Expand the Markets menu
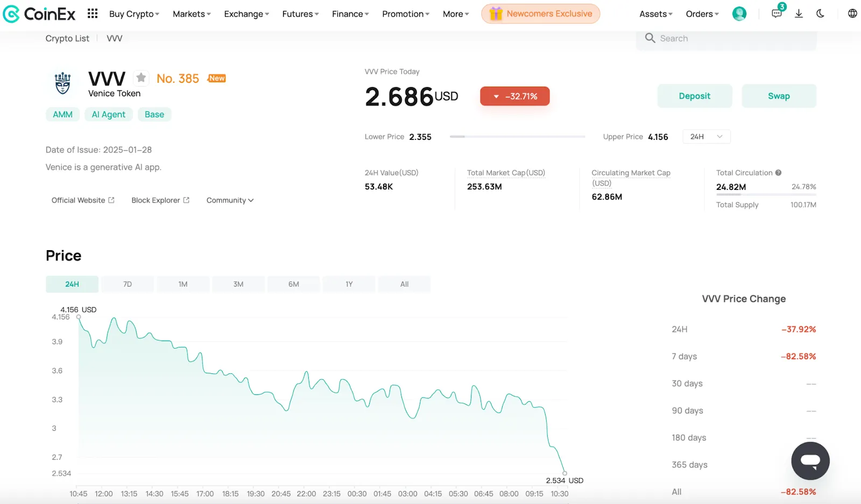861x504 pixels. click(x=192, y=14)
